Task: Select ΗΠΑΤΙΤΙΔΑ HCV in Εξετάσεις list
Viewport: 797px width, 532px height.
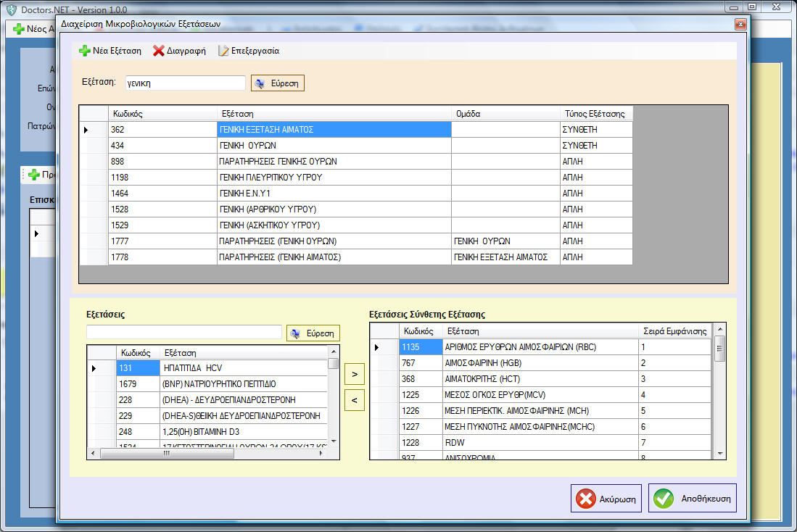Action: (244, 368)
